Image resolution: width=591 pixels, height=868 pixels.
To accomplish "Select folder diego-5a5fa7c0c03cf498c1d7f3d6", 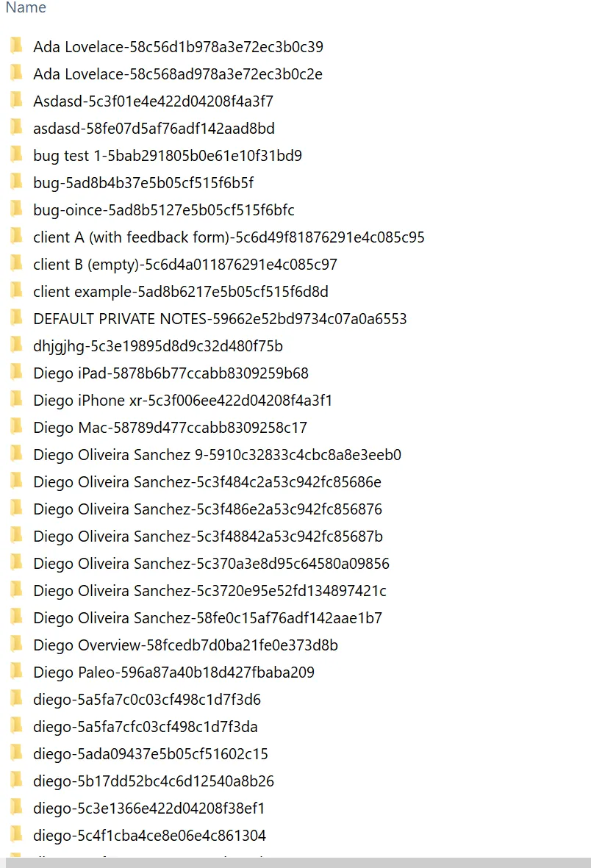I will coord(147,700).
